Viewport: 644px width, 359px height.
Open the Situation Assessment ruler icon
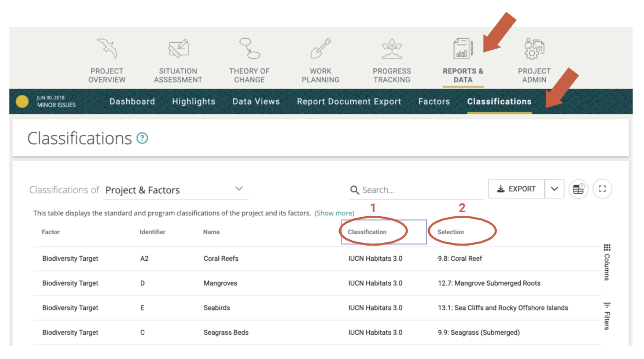tap(178, 48)
